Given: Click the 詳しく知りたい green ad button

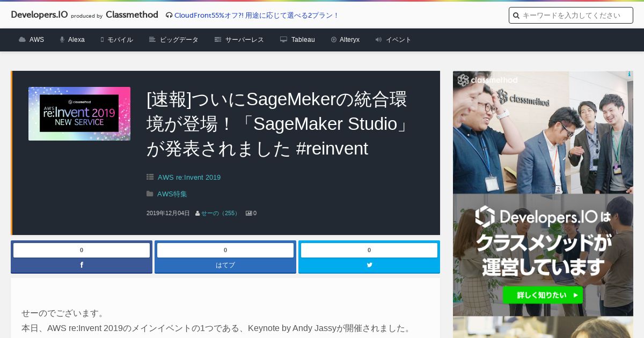Looking at the screenshot, I should (x=543, y=295).
